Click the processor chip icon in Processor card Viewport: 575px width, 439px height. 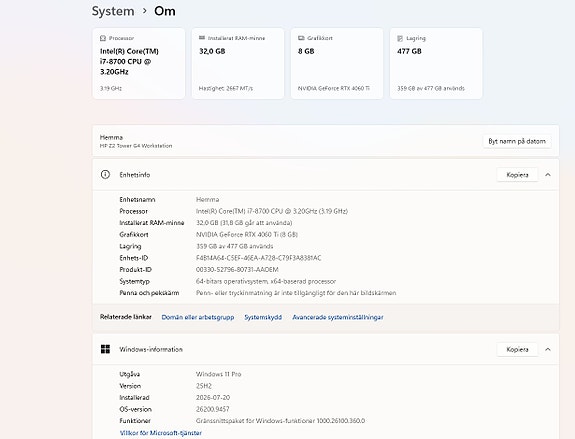(103, 38)
